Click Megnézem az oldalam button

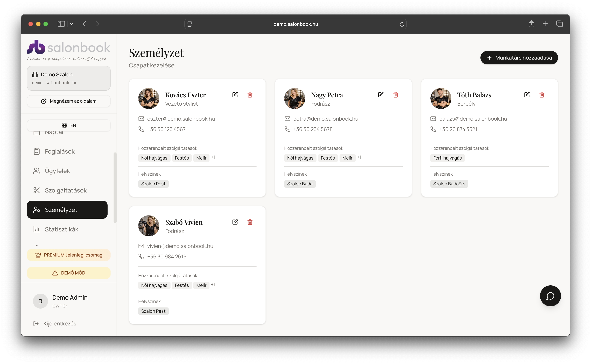point(69,101)
